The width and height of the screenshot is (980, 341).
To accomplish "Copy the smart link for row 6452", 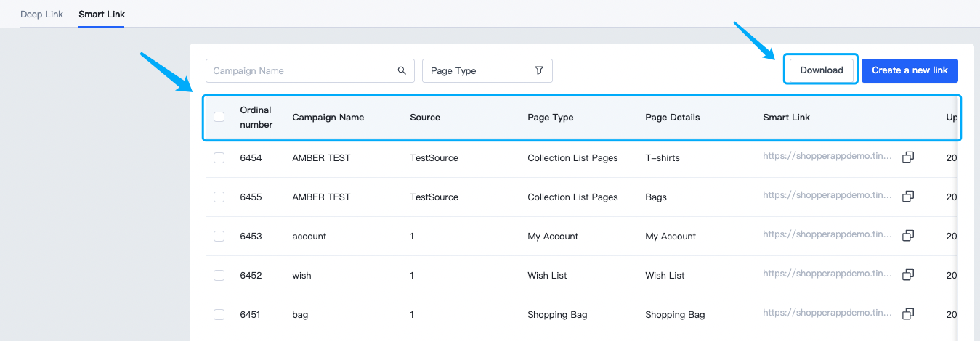I will point(907,275).
